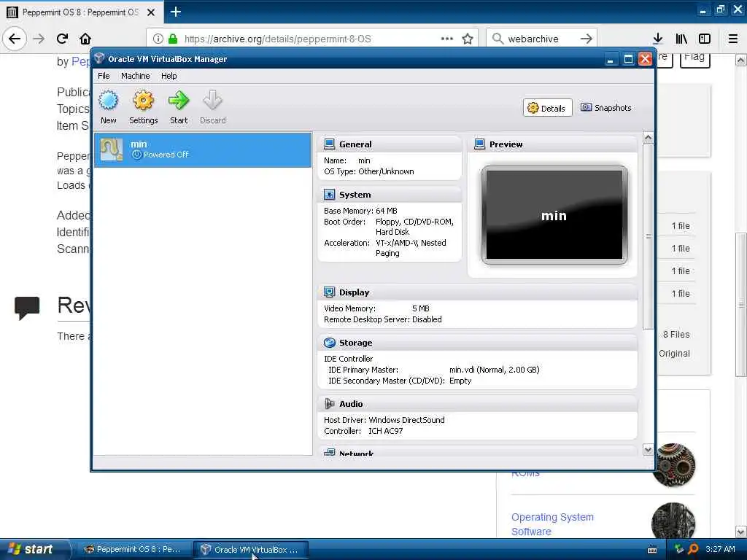Start the min virtual machine
The height and width of the screenshot is (560, 747).
(179, 108)
